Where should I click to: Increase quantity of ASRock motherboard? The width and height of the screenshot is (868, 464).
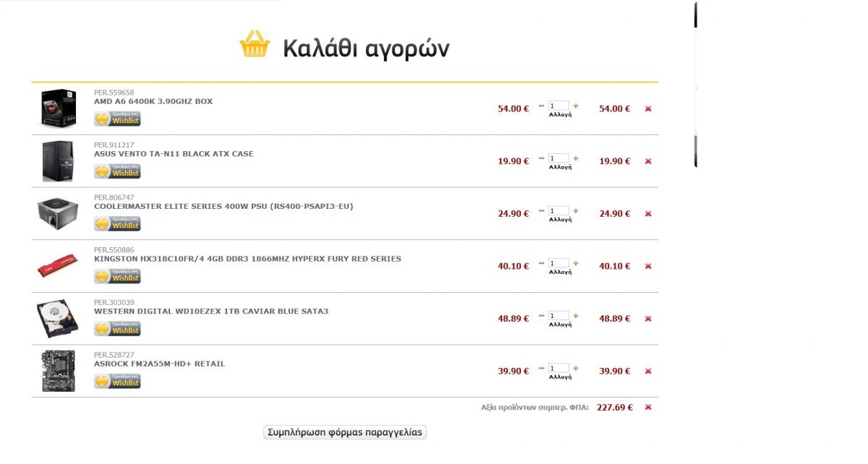click(x=576, y=368)
